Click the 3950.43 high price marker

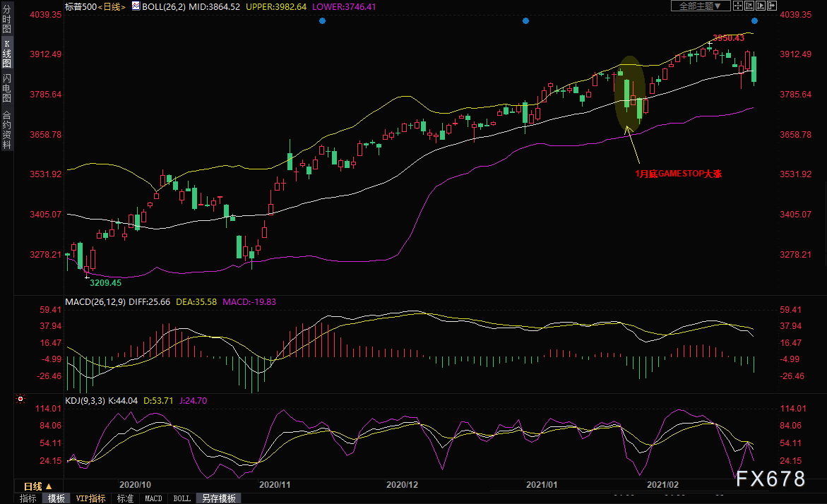(728, 38)
